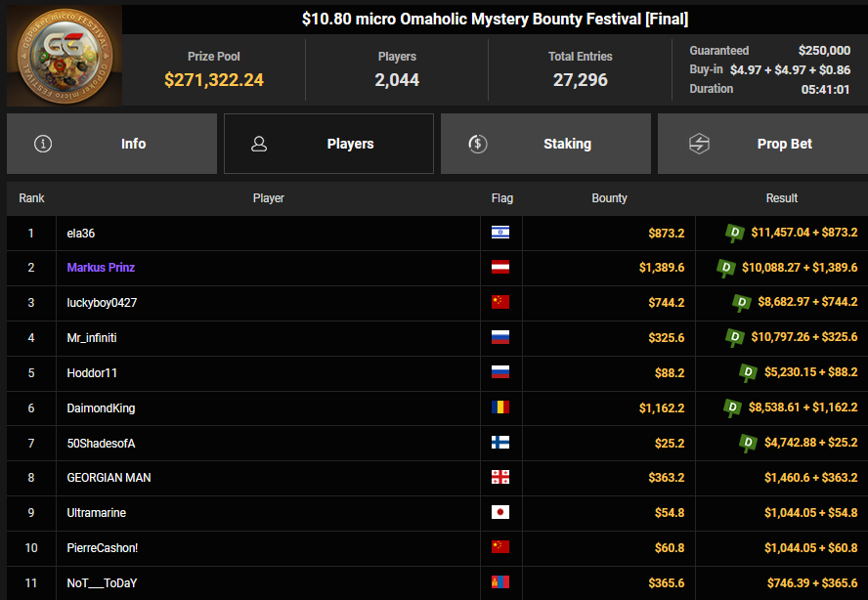Click the Players person icon

(259, 144)
